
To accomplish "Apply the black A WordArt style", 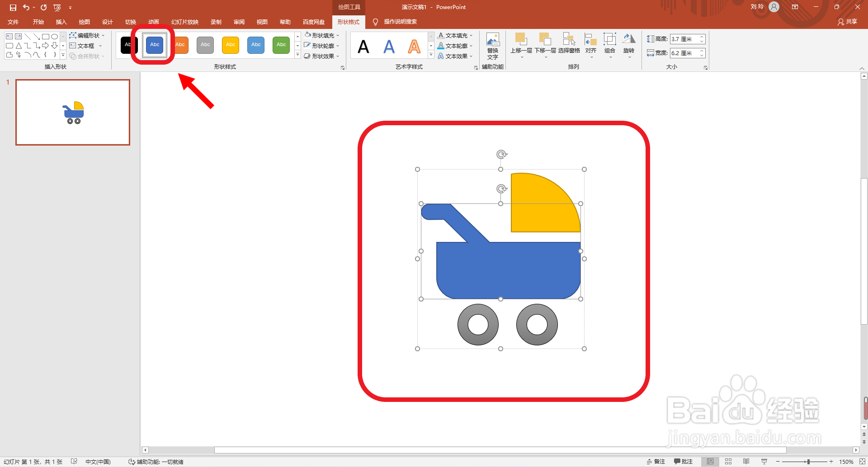I will 363,47.
